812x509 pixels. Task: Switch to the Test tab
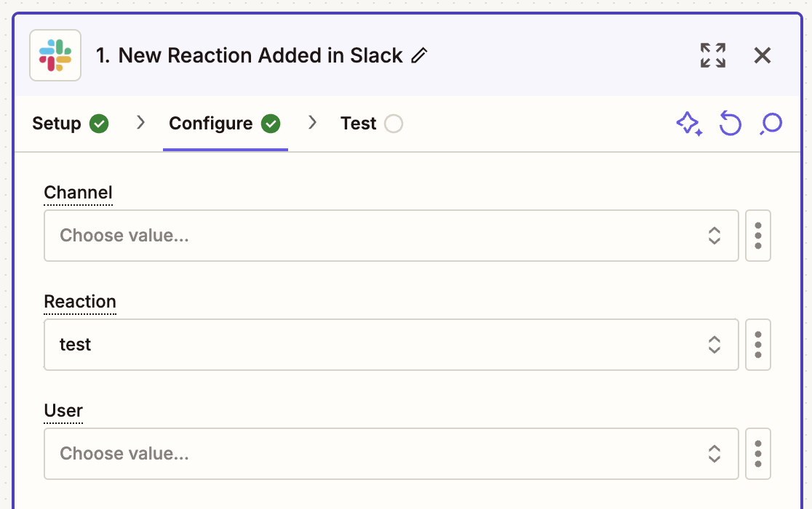point(358,124)
